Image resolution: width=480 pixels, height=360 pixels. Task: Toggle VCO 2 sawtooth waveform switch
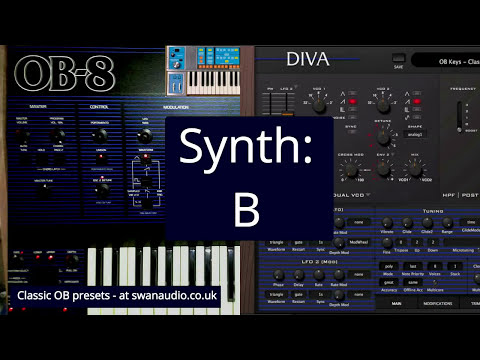coord(417,101)
